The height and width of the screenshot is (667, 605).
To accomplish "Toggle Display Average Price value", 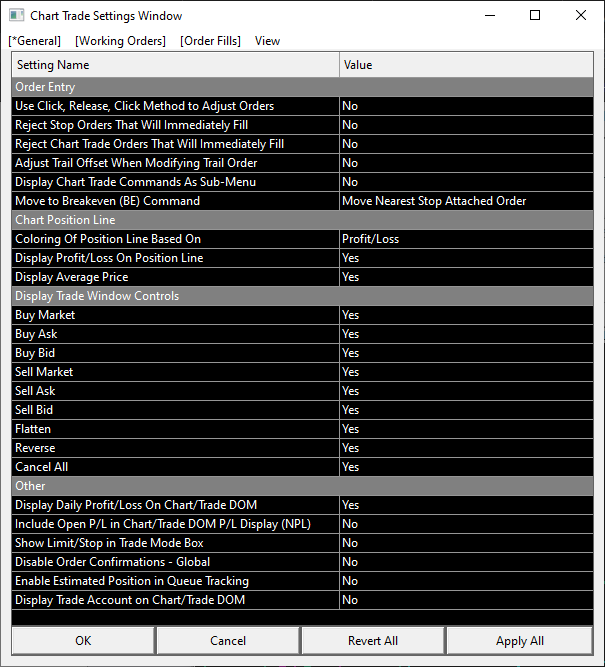I will pyautogui.click(x=466, y=277).
